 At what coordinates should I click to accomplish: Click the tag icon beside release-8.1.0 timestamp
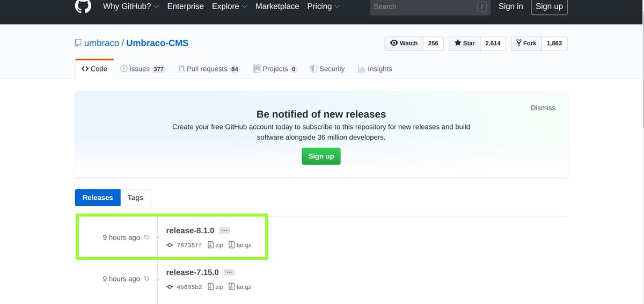tap(147, 237)
